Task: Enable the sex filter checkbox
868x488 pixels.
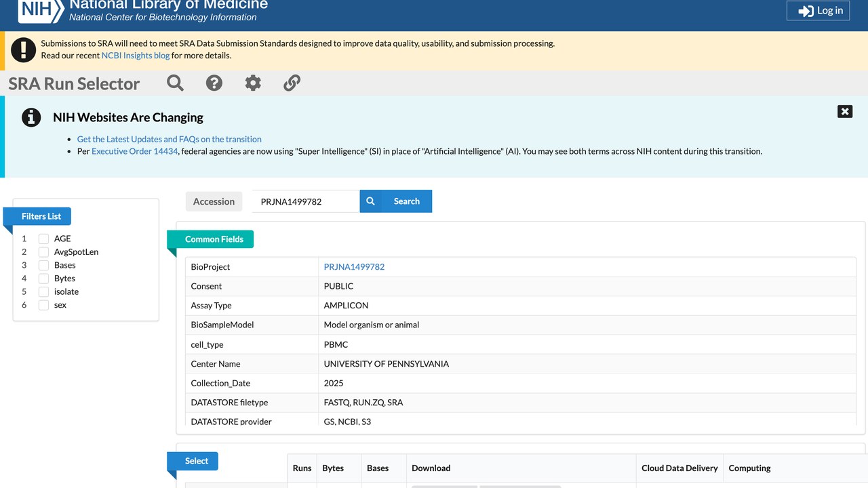Action: (44, 305)
